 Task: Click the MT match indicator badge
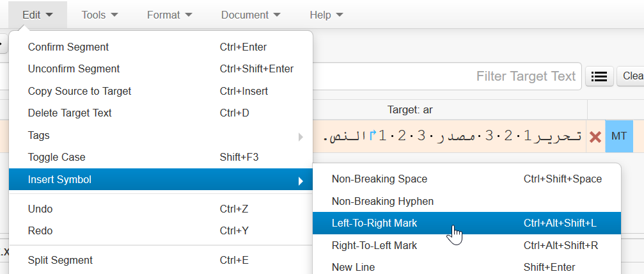click(619, 136)
